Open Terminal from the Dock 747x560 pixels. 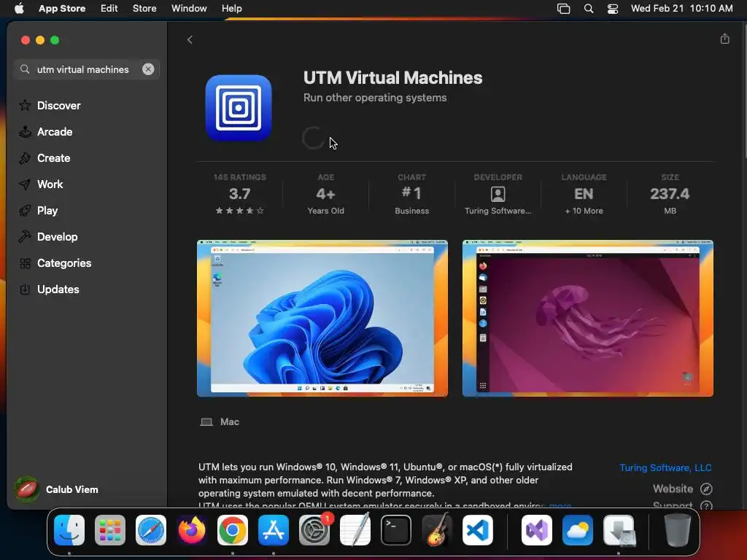[396, 530]
